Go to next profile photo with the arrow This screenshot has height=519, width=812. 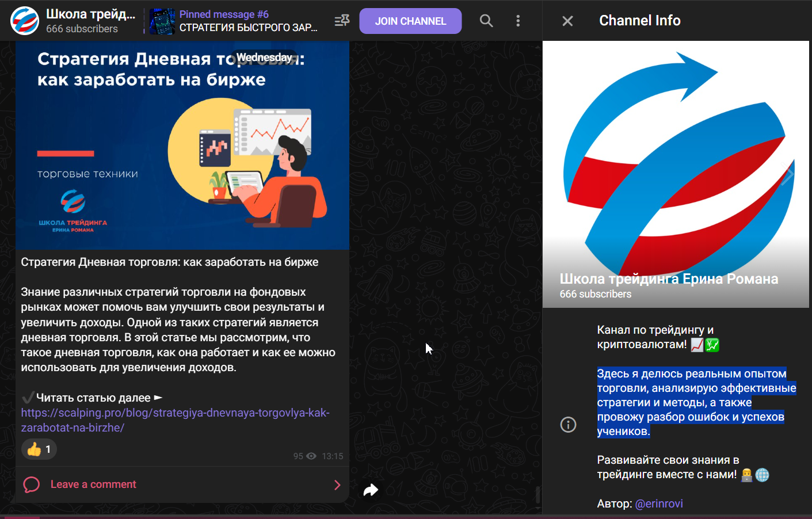(788, 174)
